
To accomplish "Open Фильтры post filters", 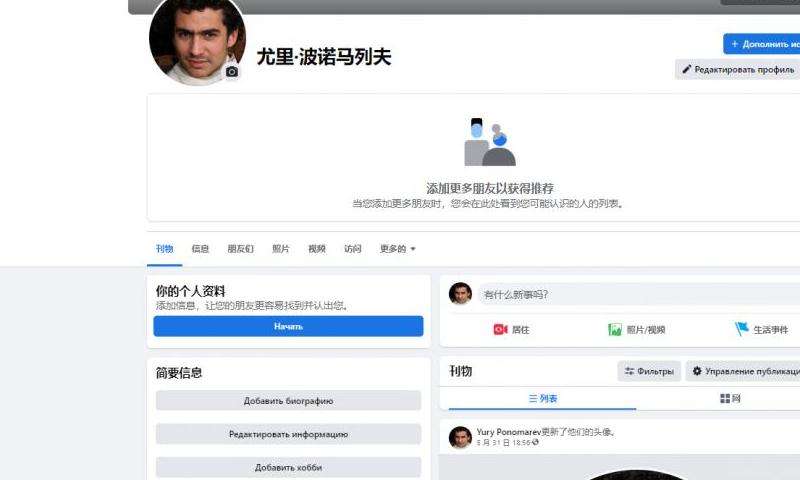I will click(649, 371).
